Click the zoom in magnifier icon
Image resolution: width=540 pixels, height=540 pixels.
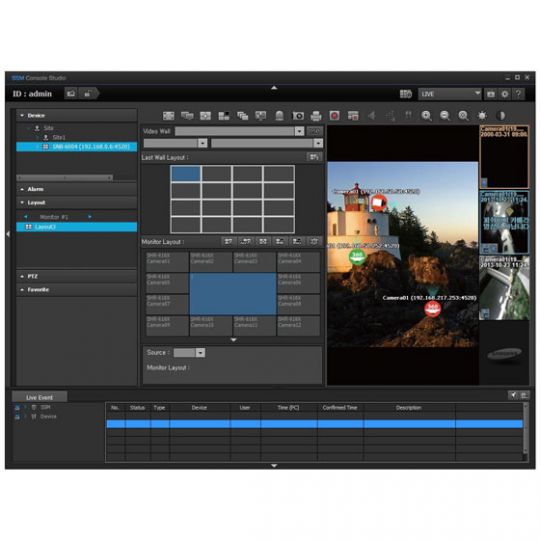pos(426,116)
